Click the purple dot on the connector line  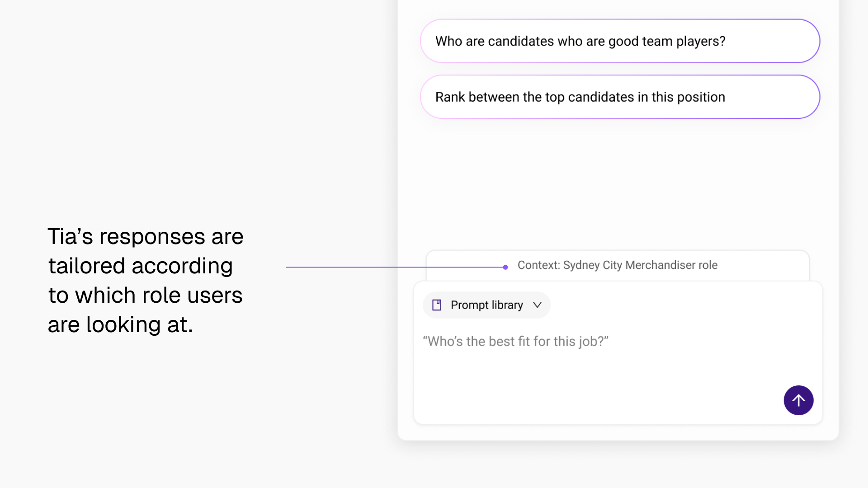pos(505,267)
